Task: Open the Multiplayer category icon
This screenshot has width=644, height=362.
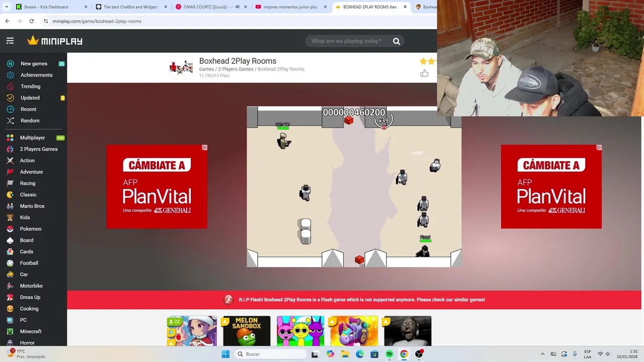Action: 10,138
